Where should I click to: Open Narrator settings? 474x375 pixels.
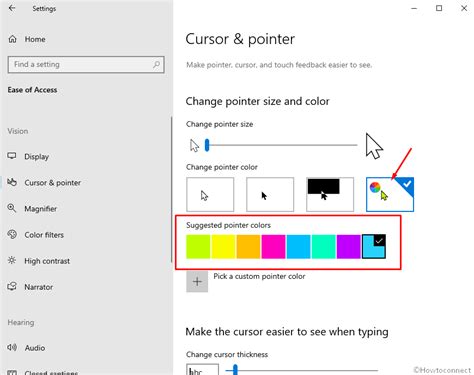[x=38, y=287]
